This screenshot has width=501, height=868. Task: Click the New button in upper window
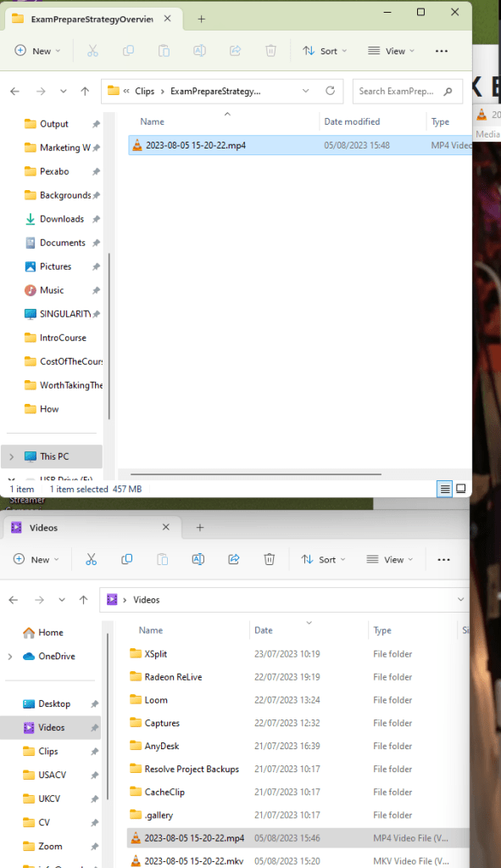point(37,51)
